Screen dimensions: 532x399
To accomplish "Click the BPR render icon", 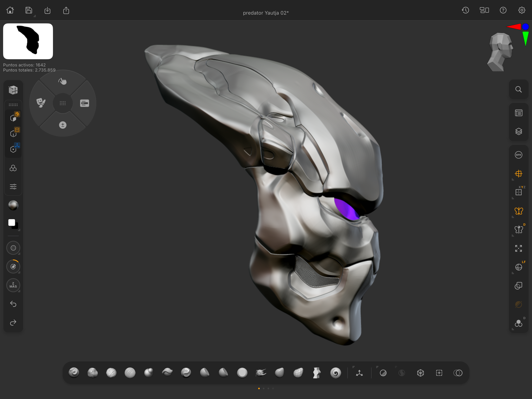I will pos(519,155).
